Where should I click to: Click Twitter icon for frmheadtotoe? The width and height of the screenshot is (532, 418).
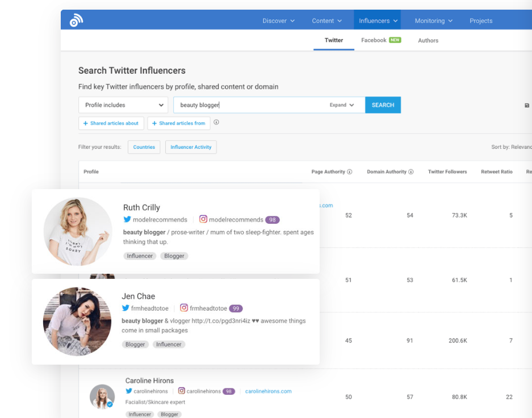click(125, 308)
